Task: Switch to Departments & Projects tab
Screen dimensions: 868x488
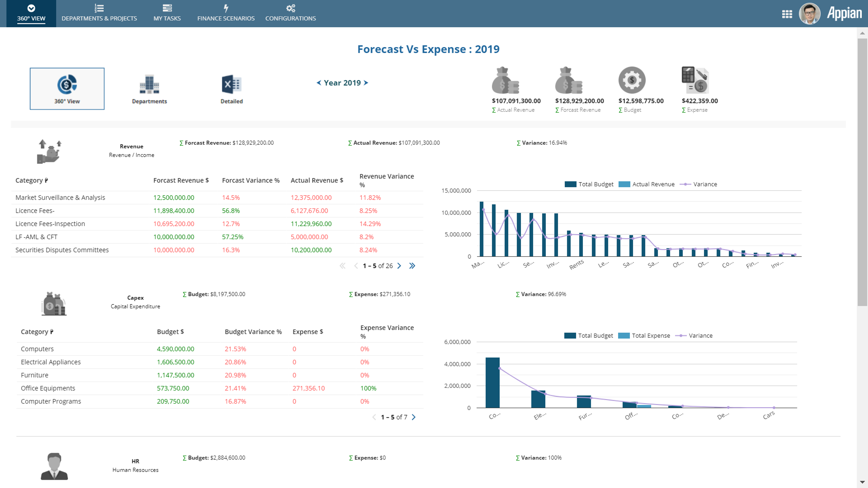Action: click(x=99, y=14)
